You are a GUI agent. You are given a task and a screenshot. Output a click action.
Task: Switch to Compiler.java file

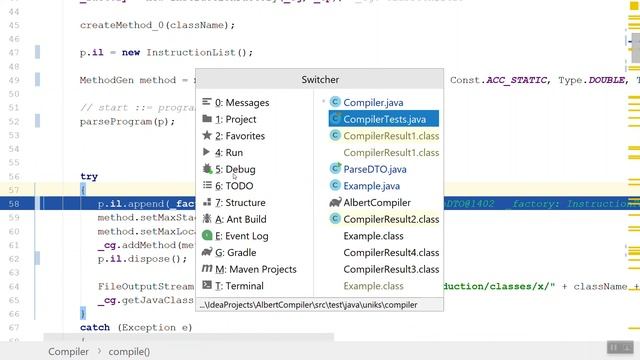pyautogui.click(x=373, y=102)
